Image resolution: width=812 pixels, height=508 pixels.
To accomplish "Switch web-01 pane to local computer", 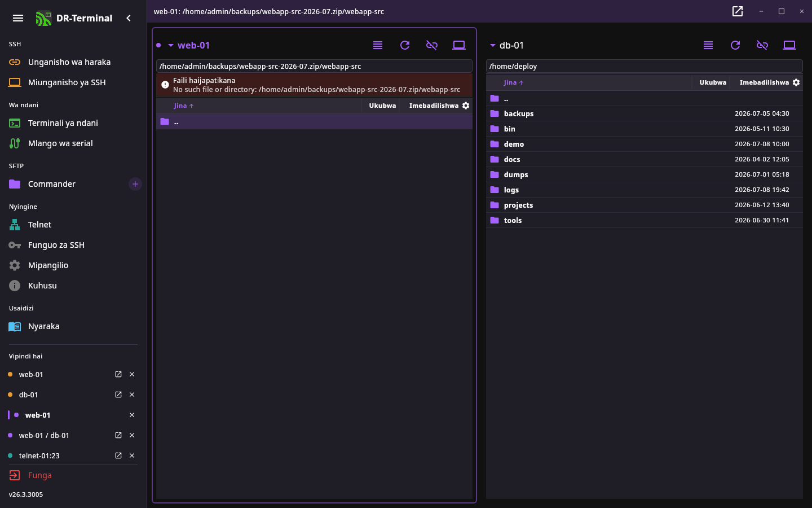I will (x=459, y=45).
